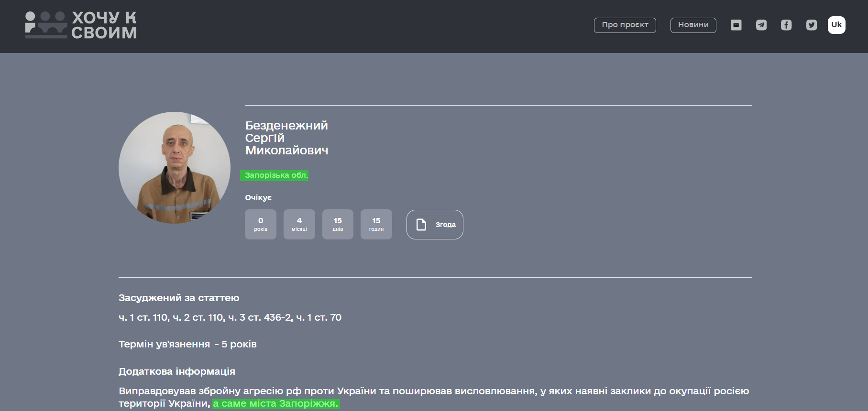Click the name Безденежний Сергій Миколайович
The width and height of the screenshot is (868, 411).
(286, 138)
